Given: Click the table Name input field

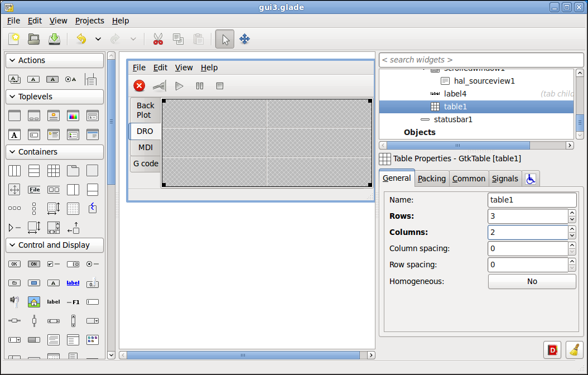Looking at the screenshot, I should (x=532, y=200).
